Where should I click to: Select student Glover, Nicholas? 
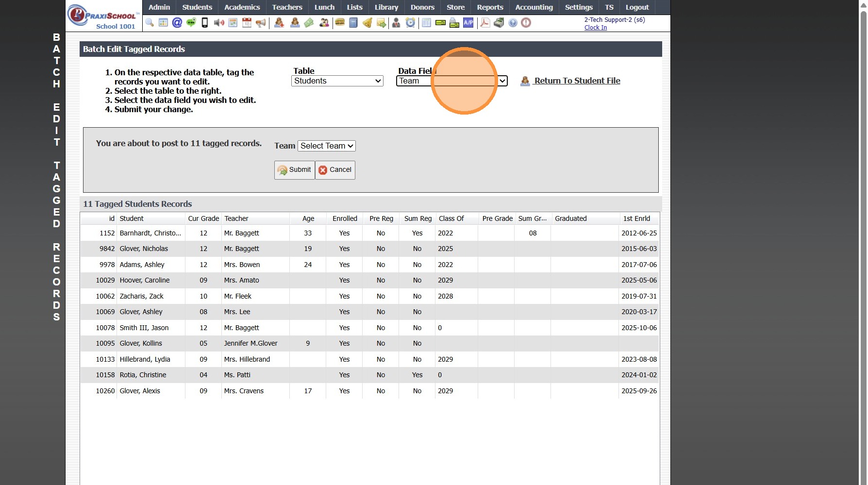[x=369, y=249]
